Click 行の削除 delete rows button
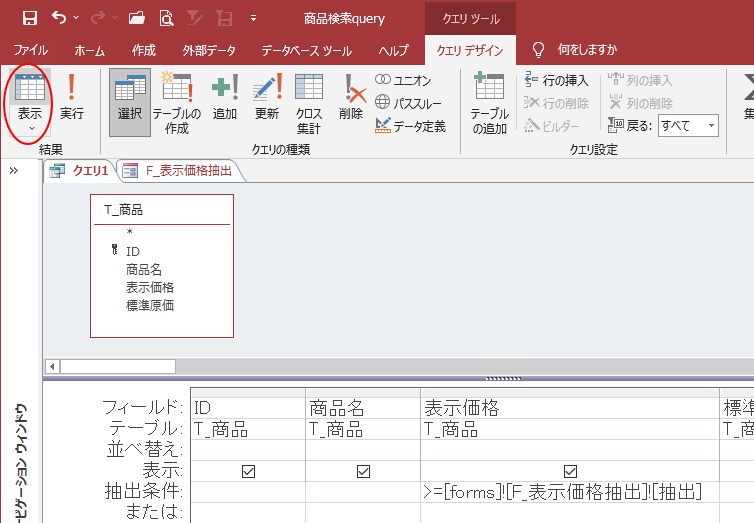 pos(556,103)
